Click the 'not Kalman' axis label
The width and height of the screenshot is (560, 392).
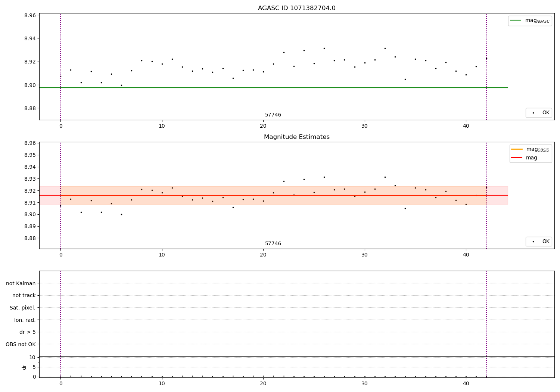pos(21,283)
